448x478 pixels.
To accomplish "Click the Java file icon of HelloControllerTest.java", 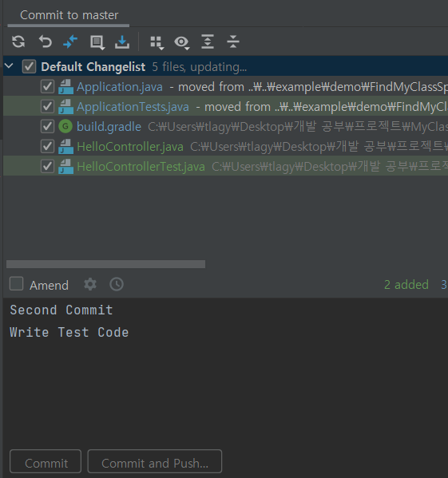I will coord(65,167).
